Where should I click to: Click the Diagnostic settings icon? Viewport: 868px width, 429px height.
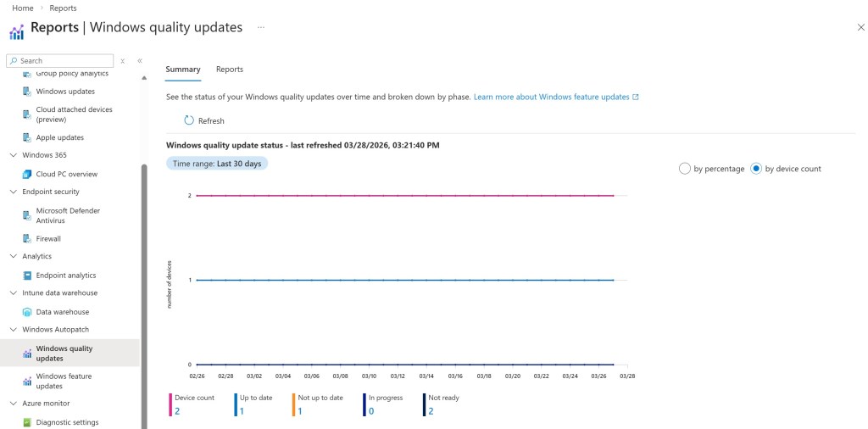(x=28, y=422)
